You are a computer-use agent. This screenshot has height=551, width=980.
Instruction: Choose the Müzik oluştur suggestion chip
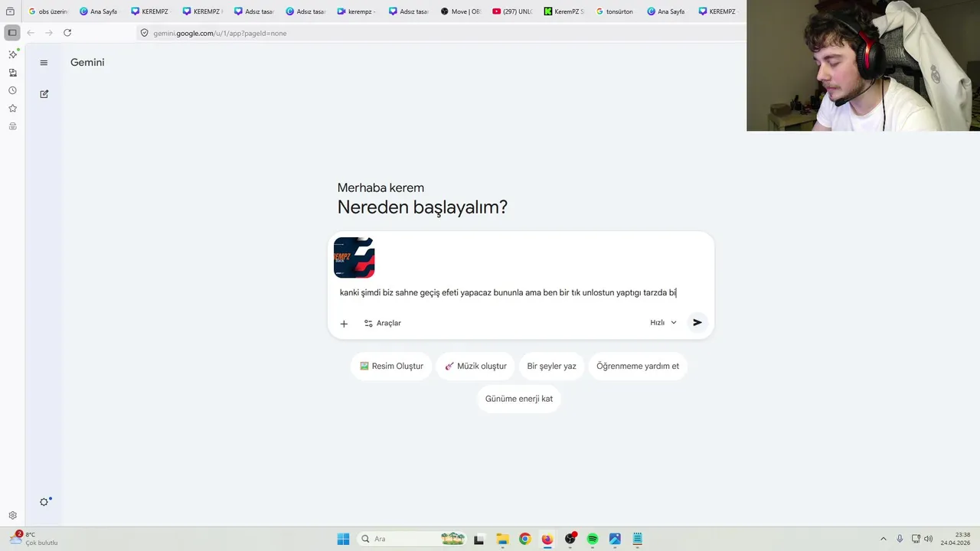tap(475, 366)
